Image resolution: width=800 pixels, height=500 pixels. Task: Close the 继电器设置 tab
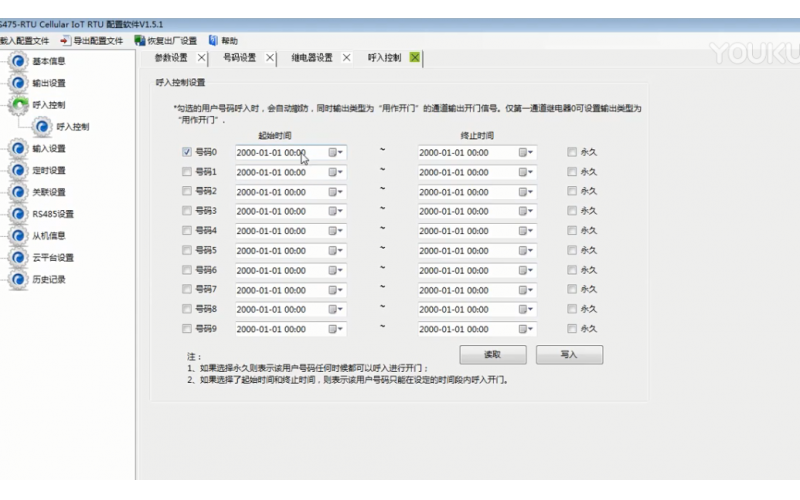tap(346, 58)
